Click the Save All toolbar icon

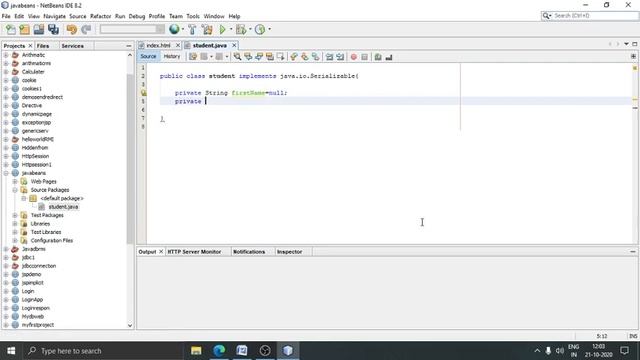pos(53,29)
